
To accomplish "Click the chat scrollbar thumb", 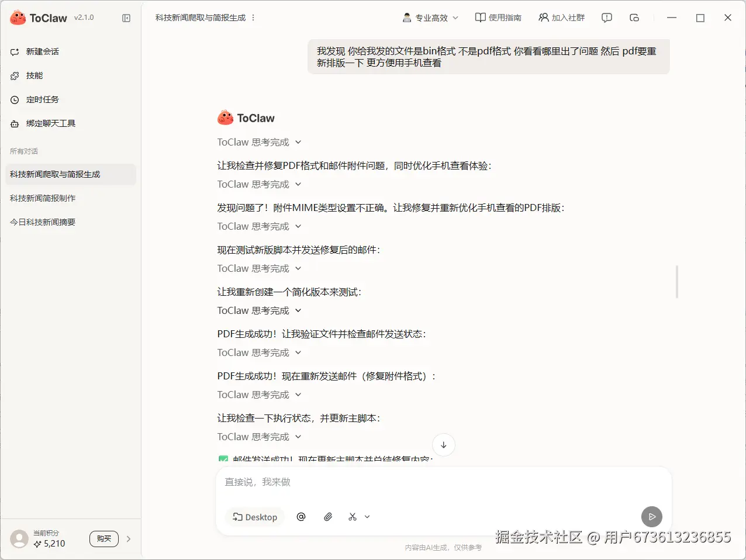I will (x=677, y=282).
